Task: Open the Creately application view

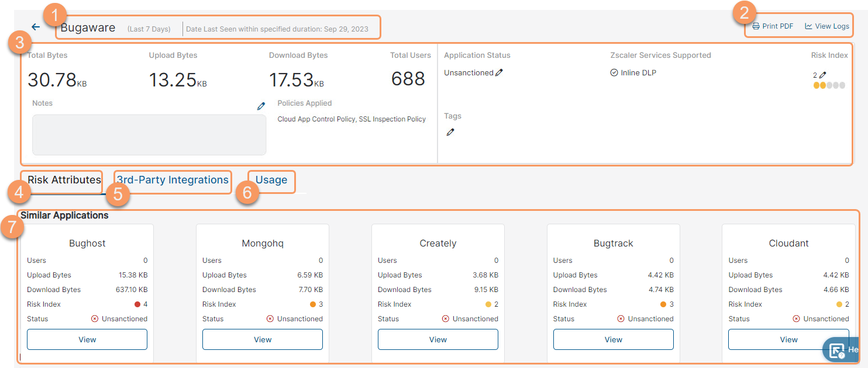Action: (438, 339)
